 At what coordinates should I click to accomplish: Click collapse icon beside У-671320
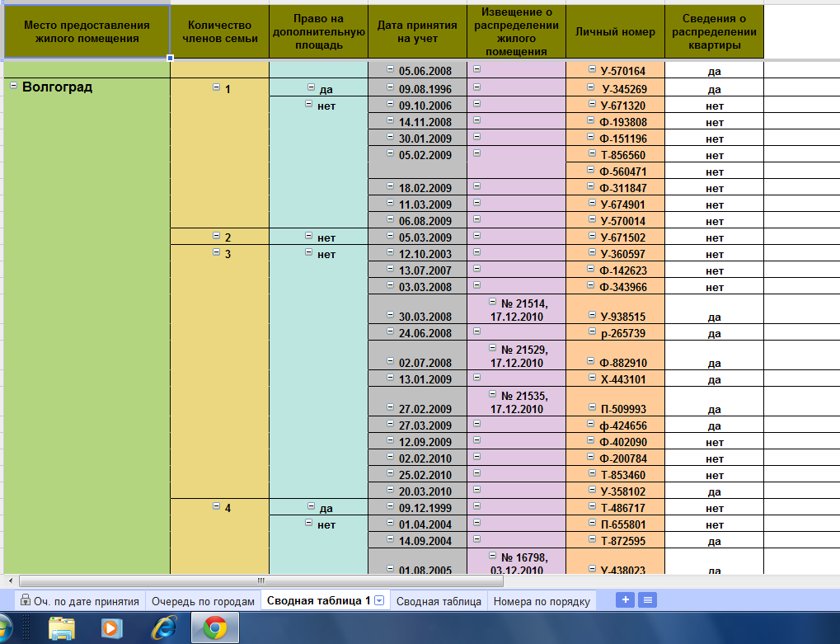pos(592,104)
